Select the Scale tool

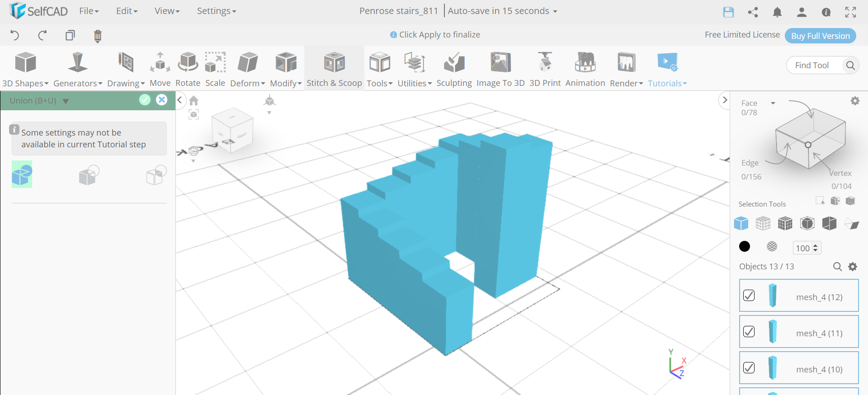[215, 69]
